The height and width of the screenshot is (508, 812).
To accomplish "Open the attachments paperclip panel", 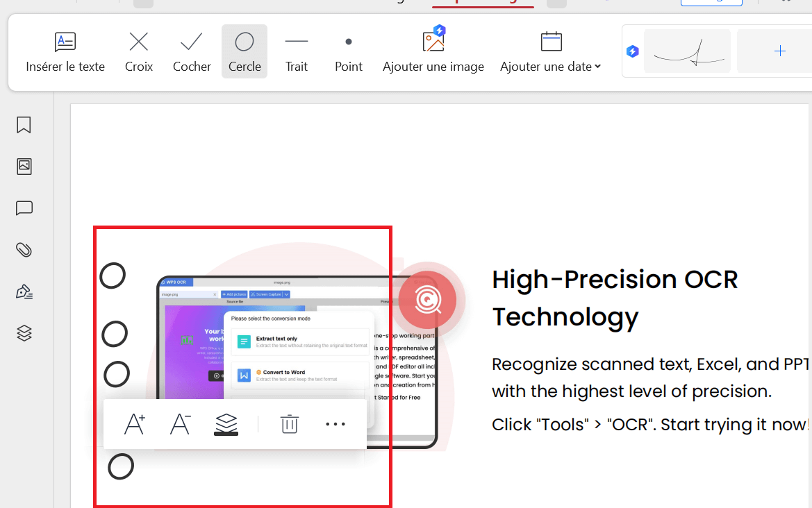I will 24,250.
